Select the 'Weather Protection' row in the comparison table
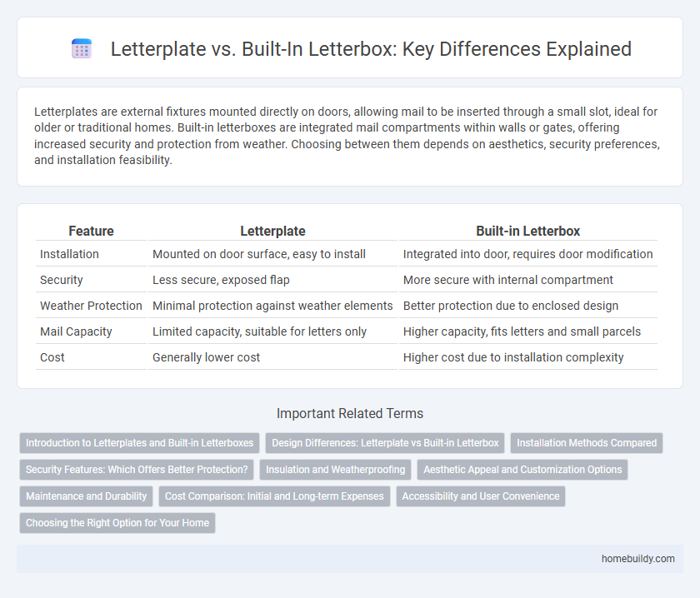Image resolution: width=700 pixels, height=598 pixels. click(x=91, y=306)
